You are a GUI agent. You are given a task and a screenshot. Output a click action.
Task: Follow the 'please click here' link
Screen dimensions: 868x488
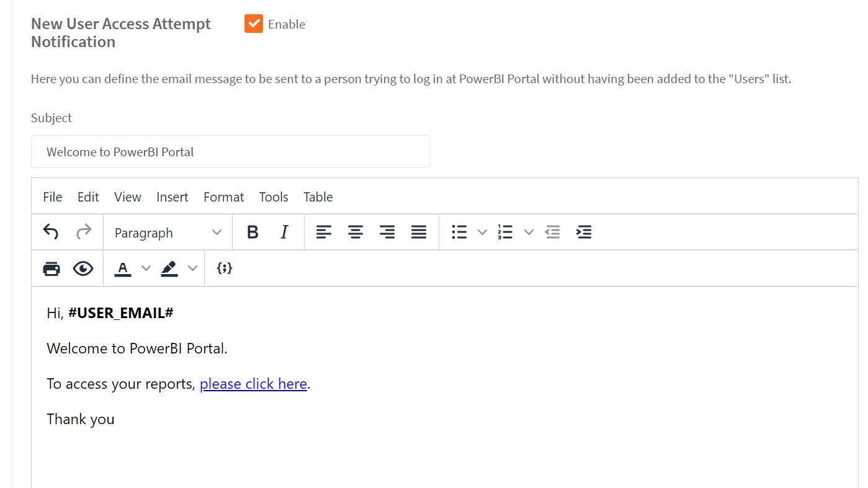[253, 383]
